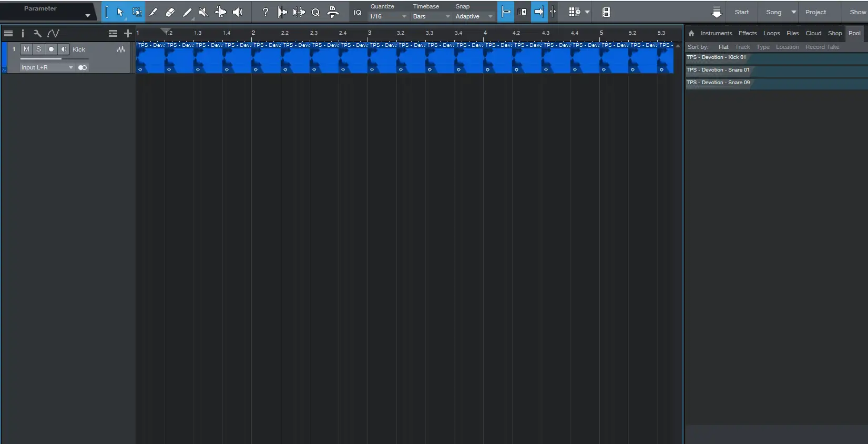Switch to the Loops browser tab
Viewport: 868px width, 444px height.
click(x=771, y=33)
